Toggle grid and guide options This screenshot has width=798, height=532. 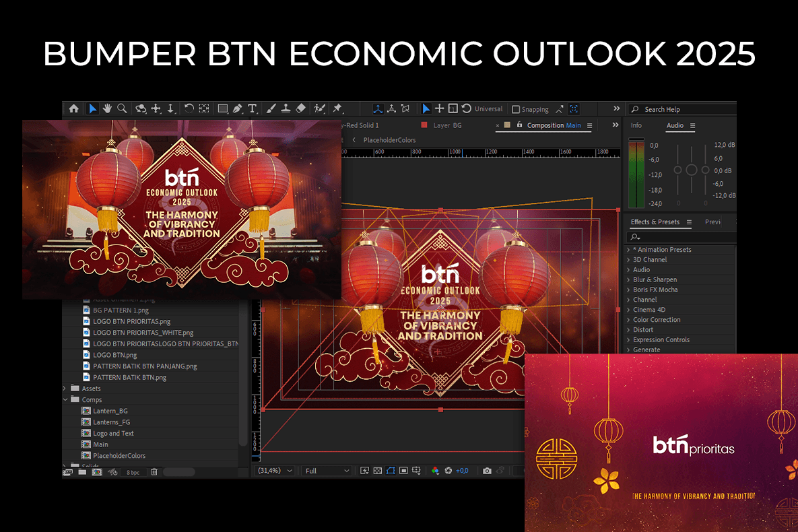coord(416,471)
